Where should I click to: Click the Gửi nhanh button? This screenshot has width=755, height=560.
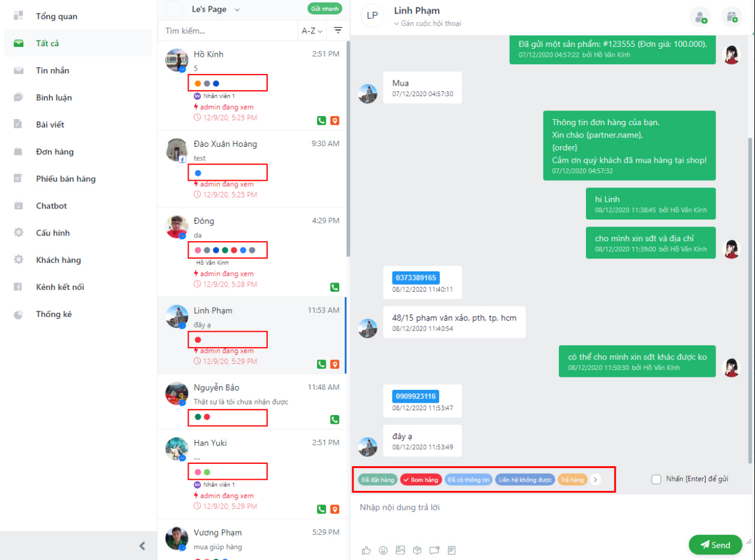tap(324, 9)
